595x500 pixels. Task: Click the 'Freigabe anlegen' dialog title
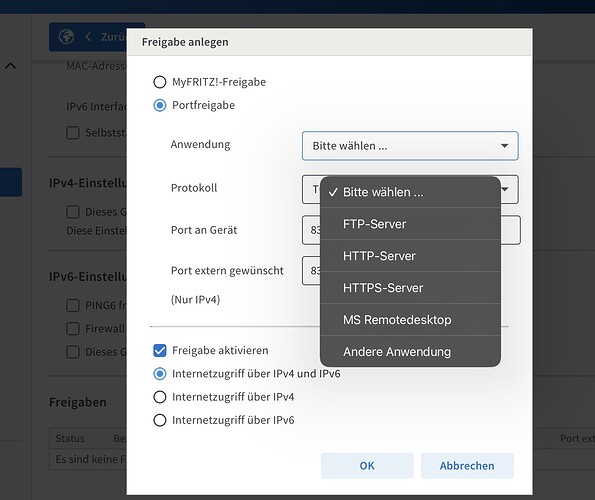pyautogui.click(x=185, y=42)
